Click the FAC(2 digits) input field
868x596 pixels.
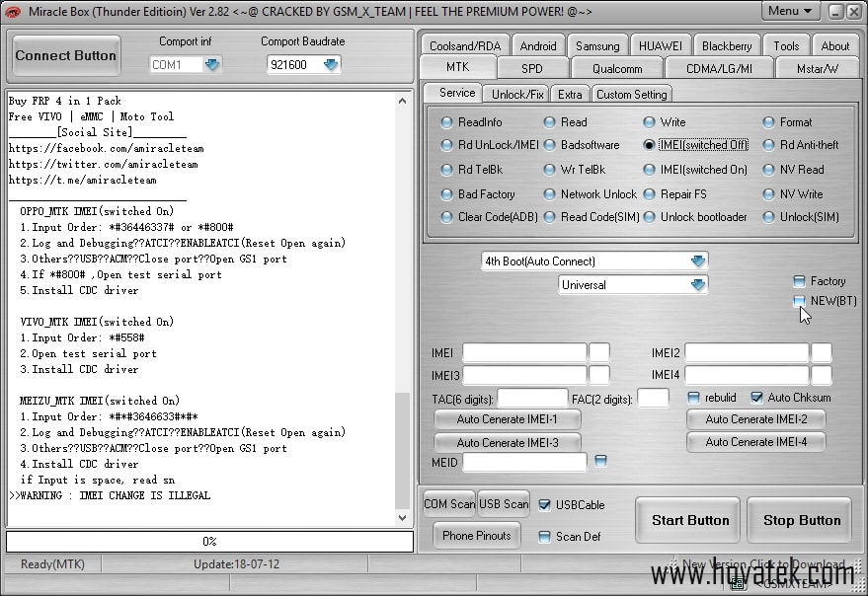pos(653,399)
